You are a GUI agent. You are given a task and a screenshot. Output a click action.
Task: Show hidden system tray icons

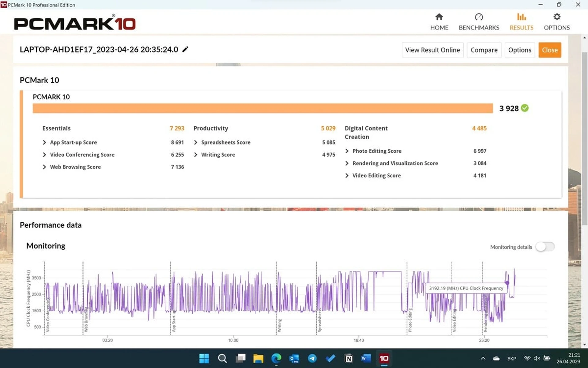click(483, 358)
